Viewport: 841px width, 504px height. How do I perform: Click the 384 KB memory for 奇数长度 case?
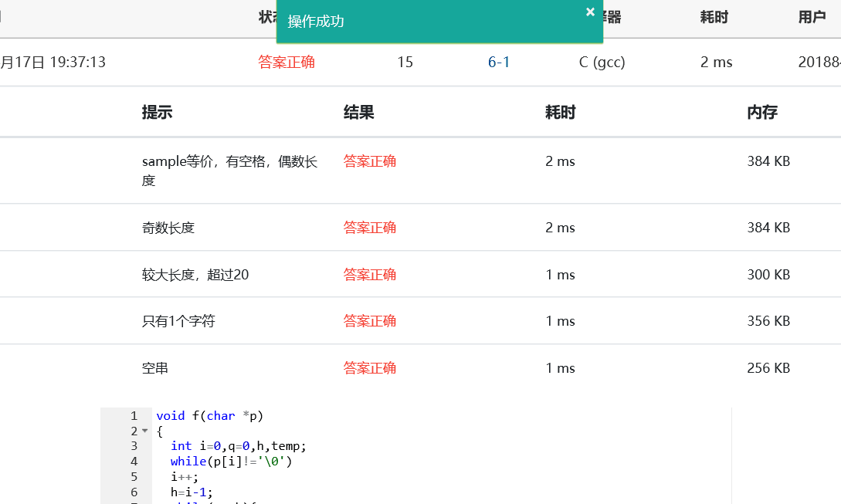(768, 228)
